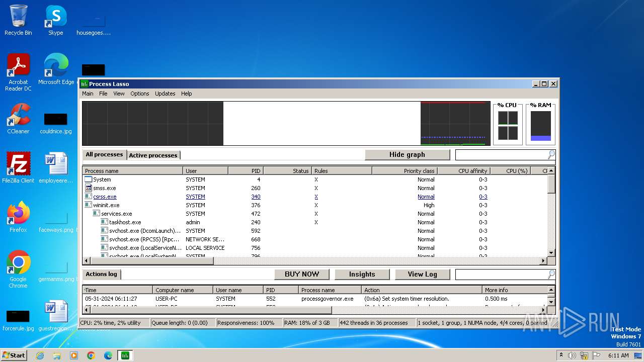Image resolution: width=644 pixels, height=362 pixels.
Task: Click in the actions log search field
Action: click(x=501, y=275)
